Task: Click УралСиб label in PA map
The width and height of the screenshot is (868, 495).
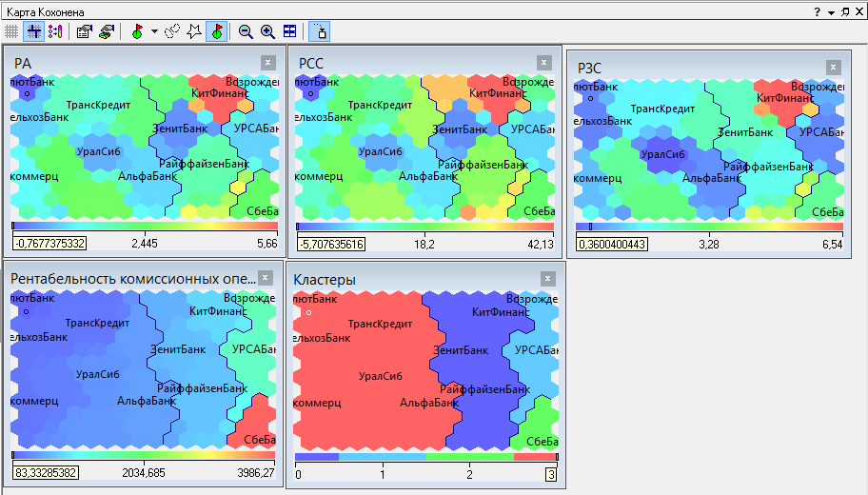Action: point(99,151)
